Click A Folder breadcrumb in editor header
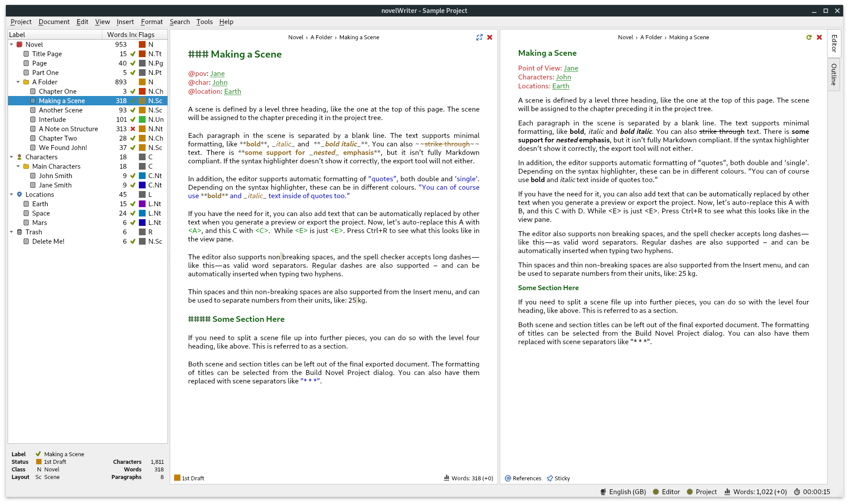849x504 pixels. tap(321, 37)
